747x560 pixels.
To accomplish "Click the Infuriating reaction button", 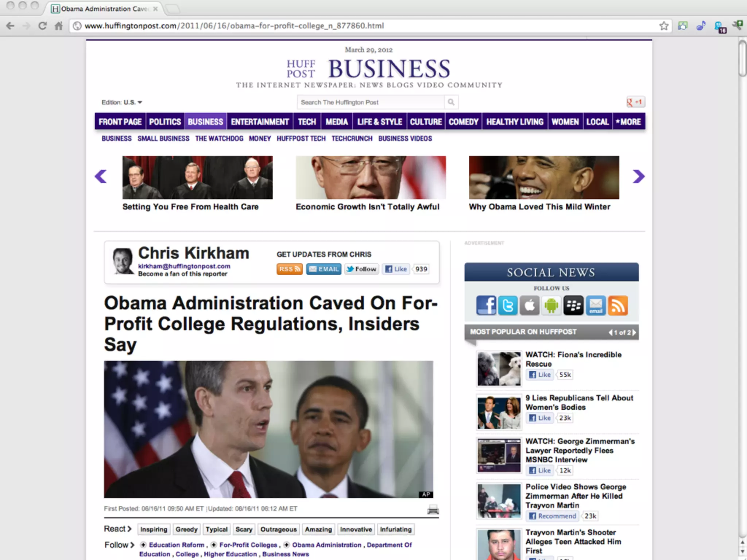I will (x=396, y=529).
